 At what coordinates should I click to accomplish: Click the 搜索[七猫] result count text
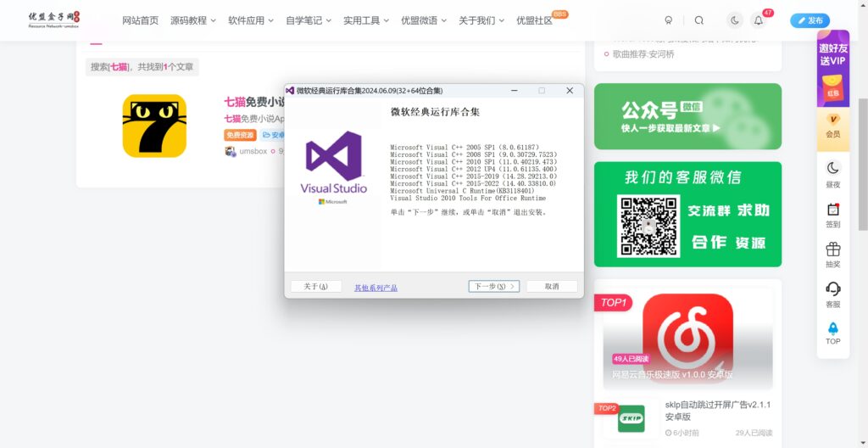coord(142,67)
